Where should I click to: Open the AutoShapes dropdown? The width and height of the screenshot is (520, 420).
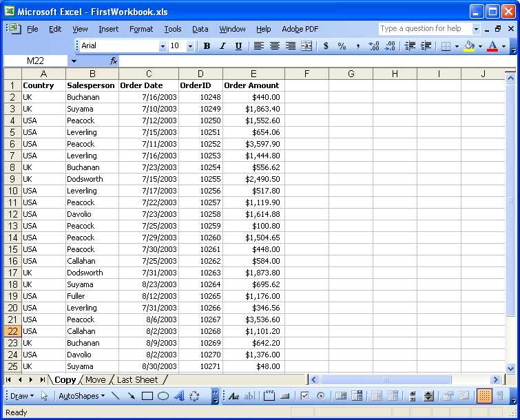pos(81,396)
